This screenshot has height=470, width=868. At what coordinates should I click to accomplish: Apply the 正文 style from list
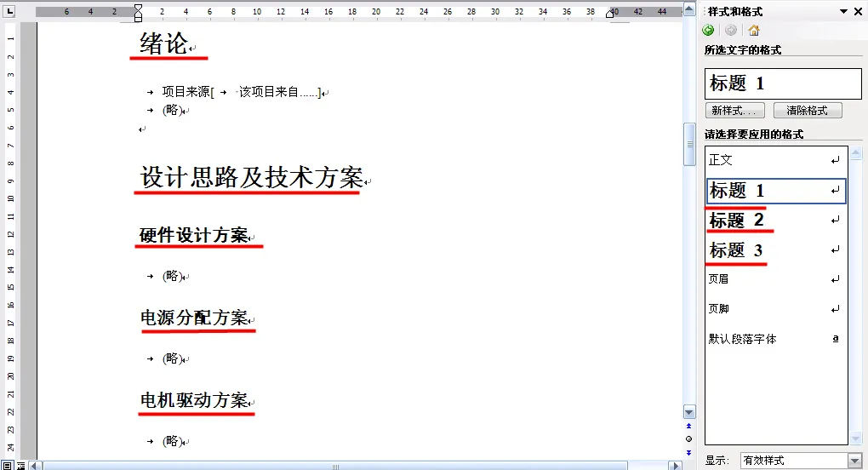tap(775, 161)
